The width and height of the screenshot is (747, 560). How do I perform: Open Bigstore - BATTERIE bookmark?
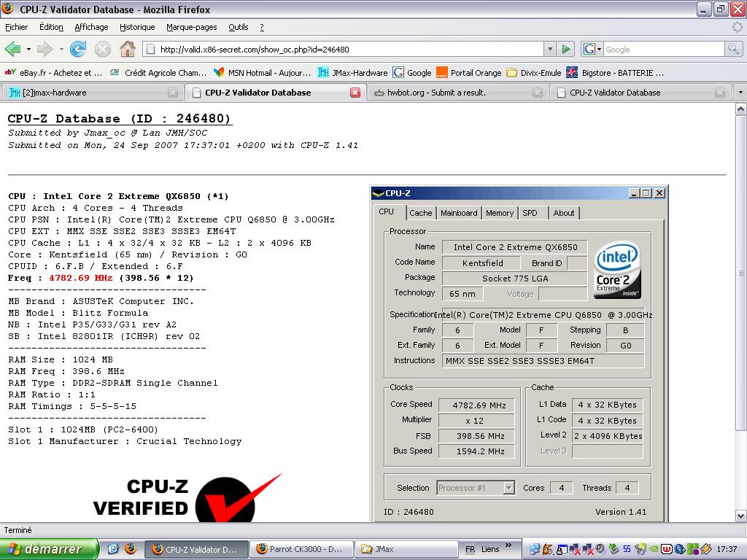615,73
